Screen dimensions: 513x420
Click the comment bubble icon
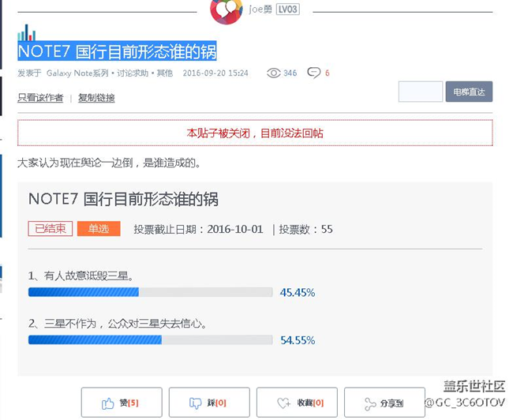point(314,73)
